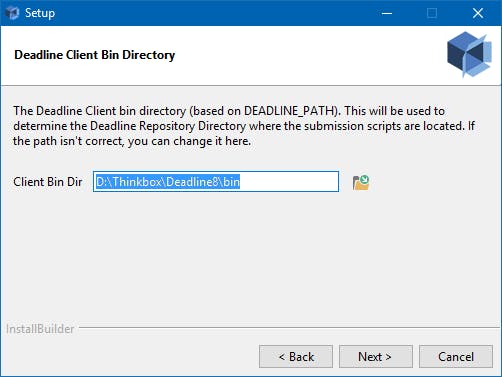Cancel the installation
Viewport: 502px width, 377px height.
(456, 357)
